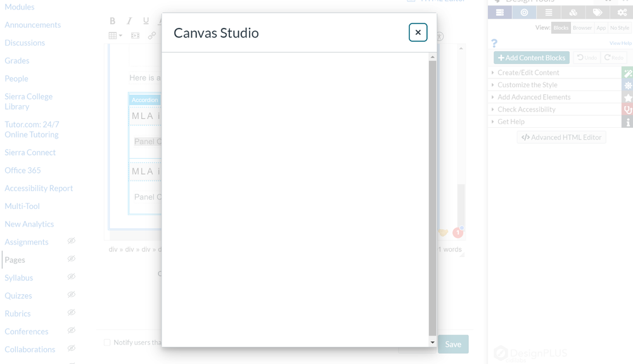The width and height of the screenshot is (633, 364).
Task: Click the insert media icon
Action: click(135, 35)
